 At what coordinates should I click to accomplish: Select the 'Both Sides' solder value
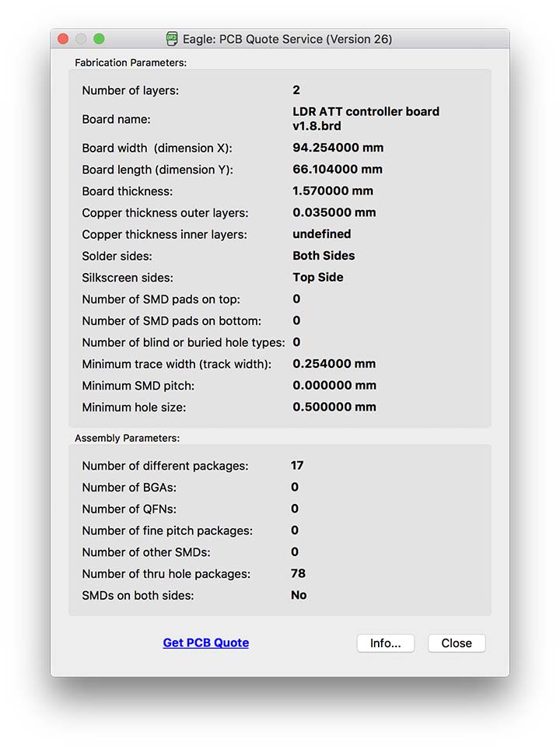(324, 256)
